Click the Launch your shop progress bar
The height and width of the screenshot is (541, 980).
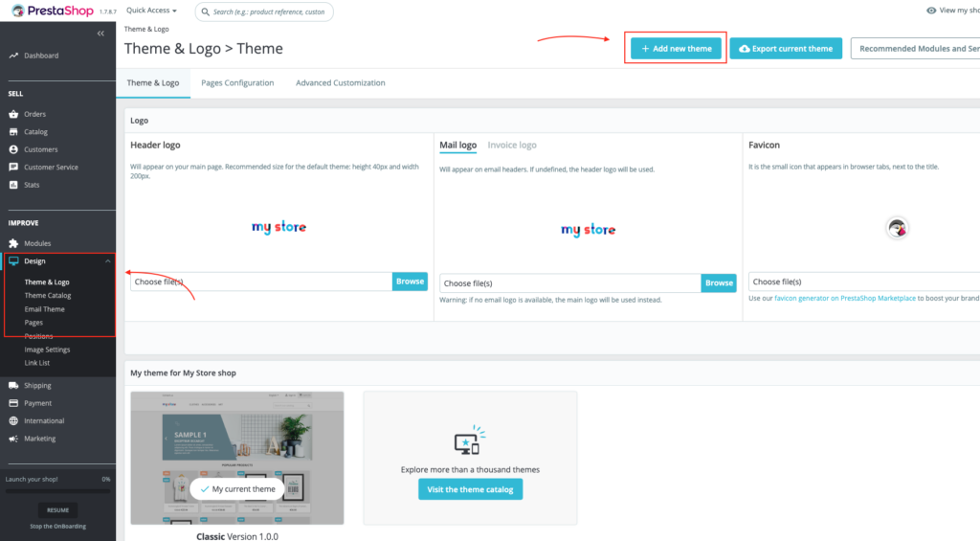click(57, 491)
